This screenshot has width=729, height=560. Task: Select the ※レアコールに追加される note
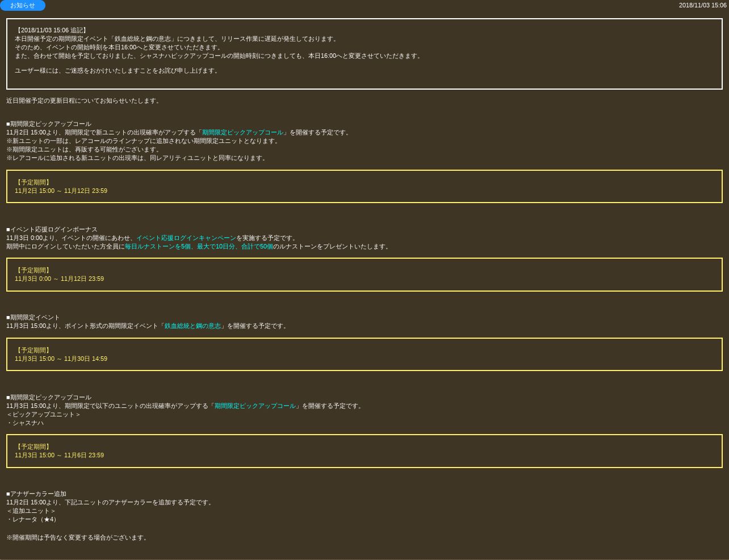pos(137,158)
